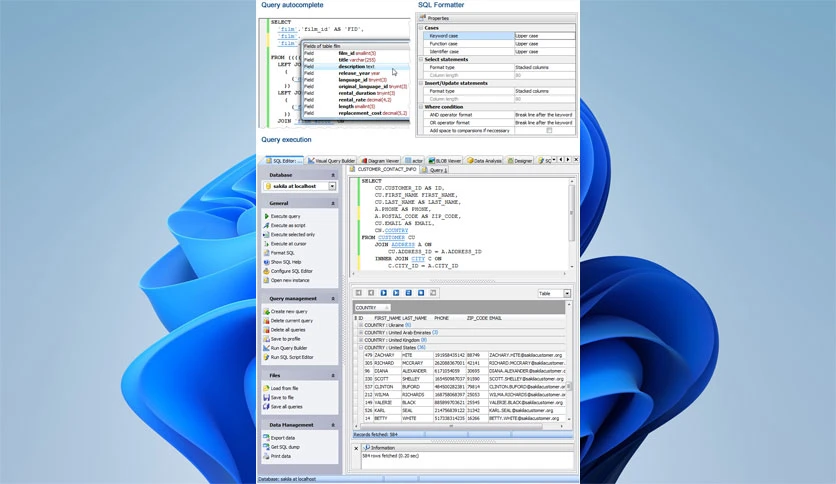The height and width of the screenshot is (484, 836).
Task: Select the Keyword case value Upper case
Action: (x=544, y=36)
